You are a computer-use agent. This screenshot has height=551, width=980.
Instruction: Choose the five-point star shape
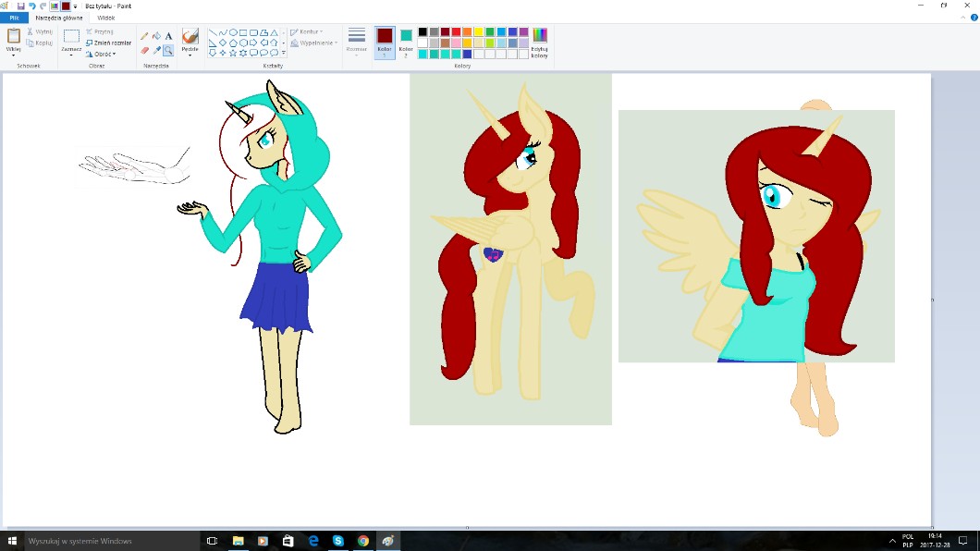pyautogui.click(x=233, y=53)
